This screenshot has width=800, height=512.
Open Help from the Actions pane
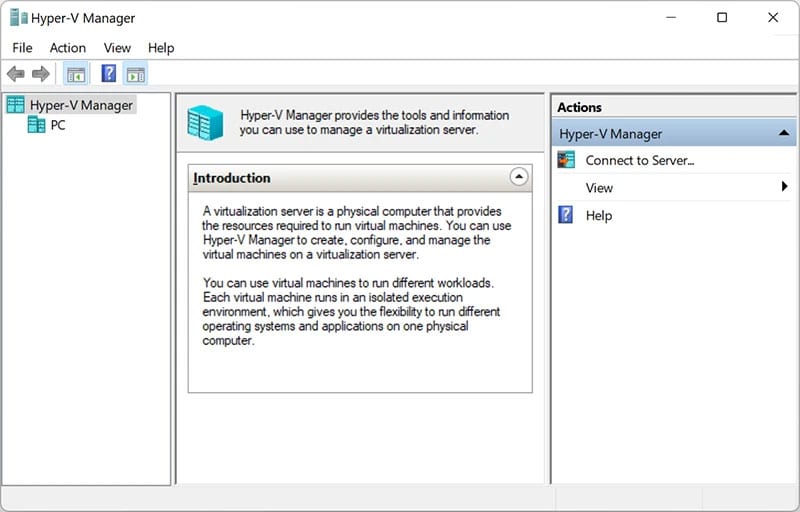tap(598, 215)
